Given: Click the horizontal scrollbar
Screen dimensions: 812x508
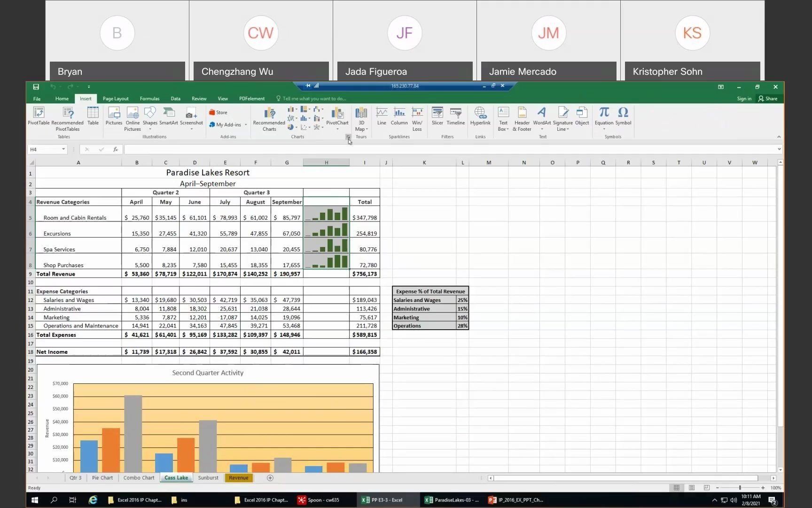Looking at the screenshot, I should [625, 478].
